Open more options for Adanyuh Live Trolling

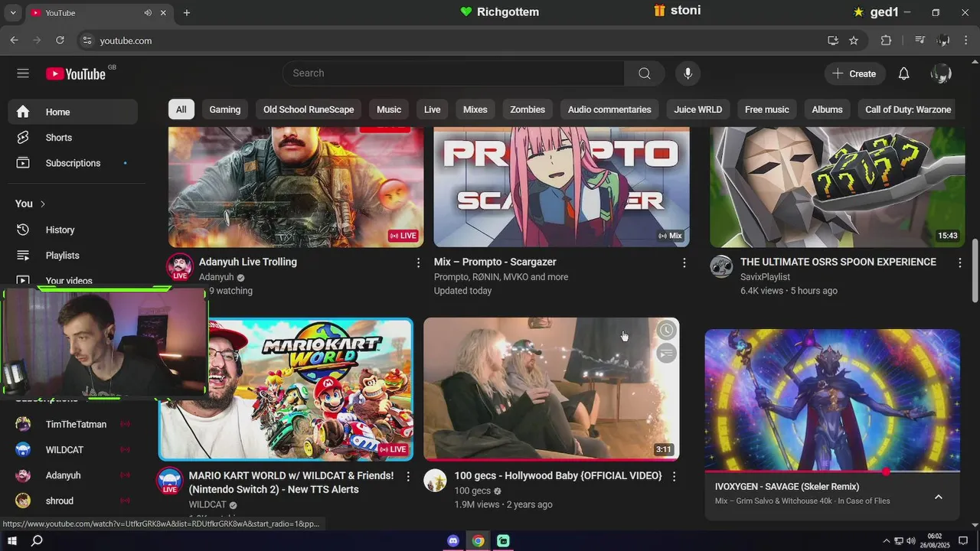pyautogui.click(x=418, y=262)
